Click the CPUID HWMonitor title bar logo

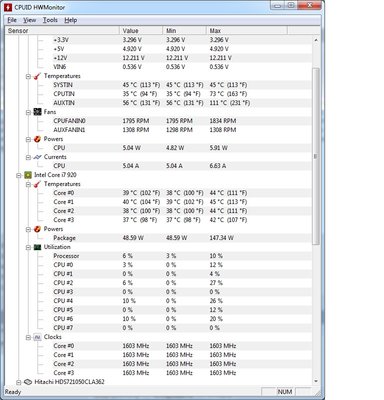(8, 7)
